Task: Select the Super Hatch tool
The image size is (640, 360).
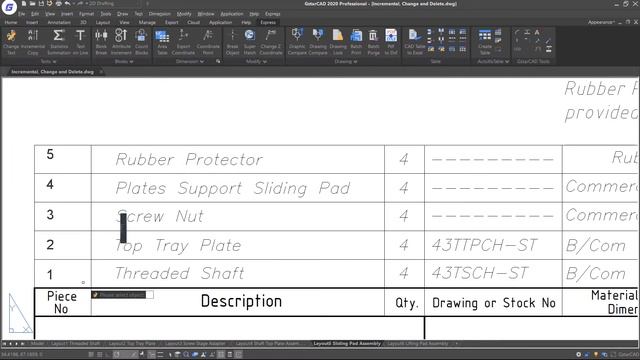Action: click(250, 42)
